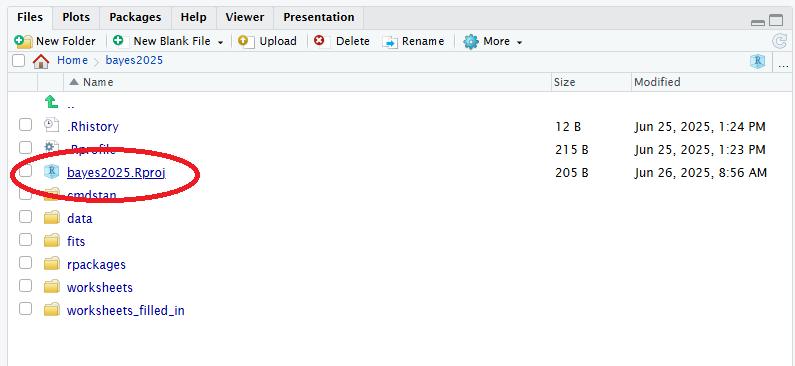The width and height of the screenshot is (795, 366).
Task: Open the Plots tab
Action: coord(76,17)
